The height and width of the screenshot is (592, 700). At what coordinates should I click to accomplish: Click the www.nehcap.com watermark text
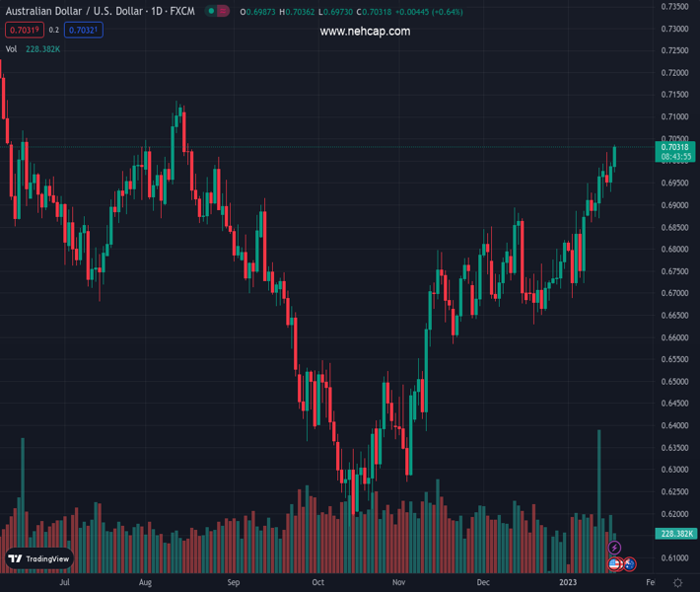[365, 32]
